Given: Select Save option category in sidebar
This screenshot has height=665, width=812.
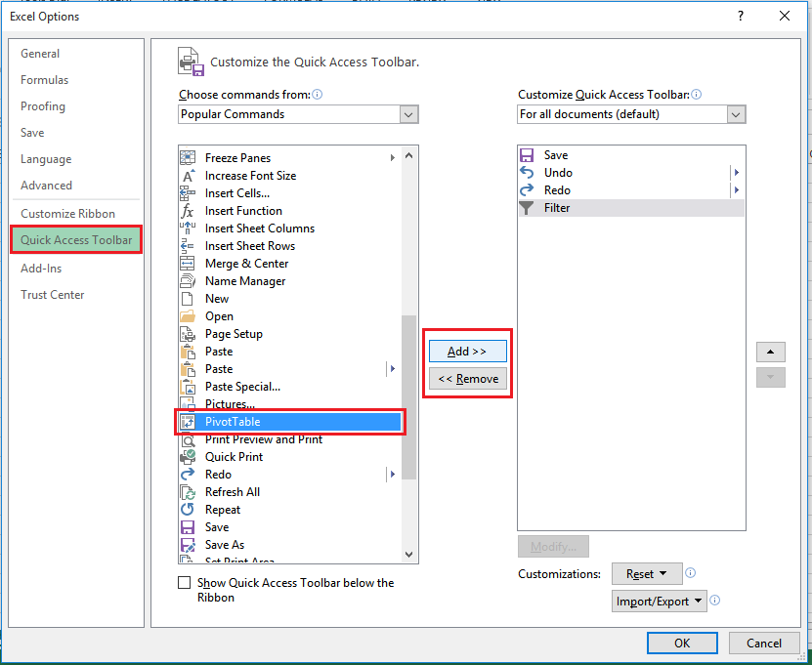Looking at the screenshot, I should coord(32,133).
